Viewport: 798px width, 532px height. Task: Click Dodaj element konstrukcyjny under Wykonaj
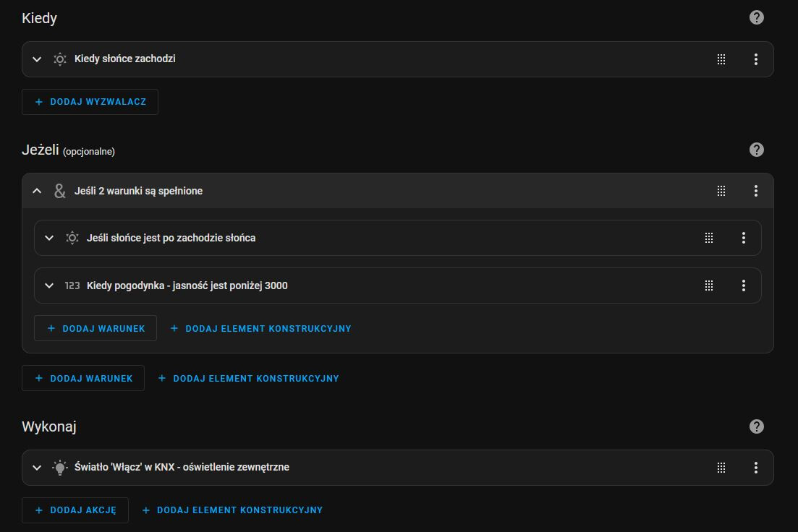232,510
